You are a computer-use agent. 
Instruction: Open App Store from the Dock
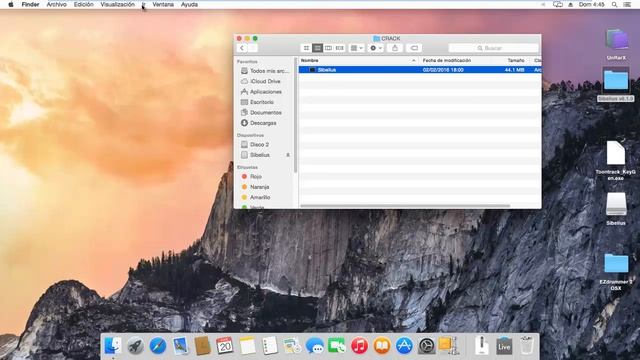click(404, 346)
